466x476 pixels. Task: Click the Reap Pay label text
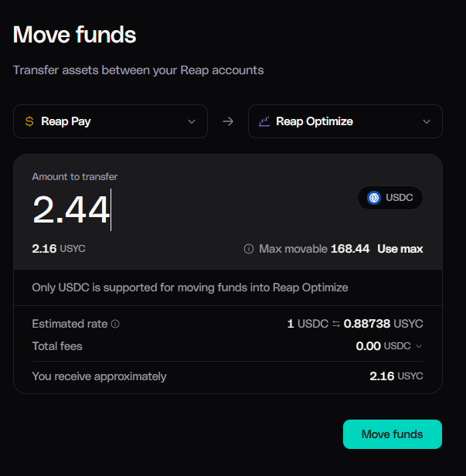tap(66, 121)
